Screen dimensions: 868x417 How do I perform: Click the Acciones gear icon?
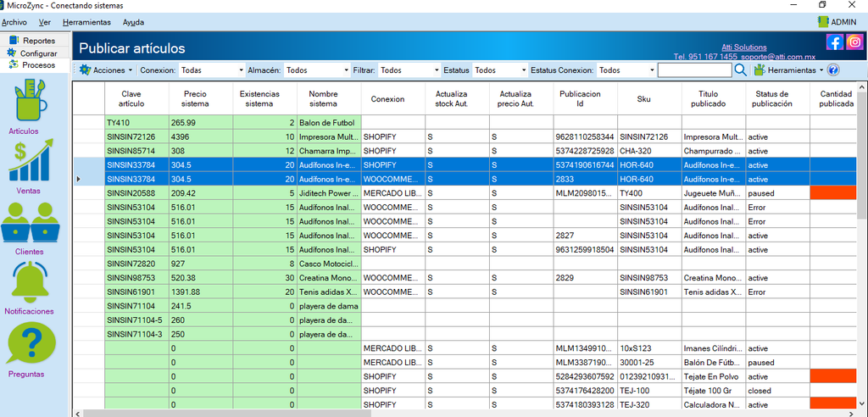[86, 70]
